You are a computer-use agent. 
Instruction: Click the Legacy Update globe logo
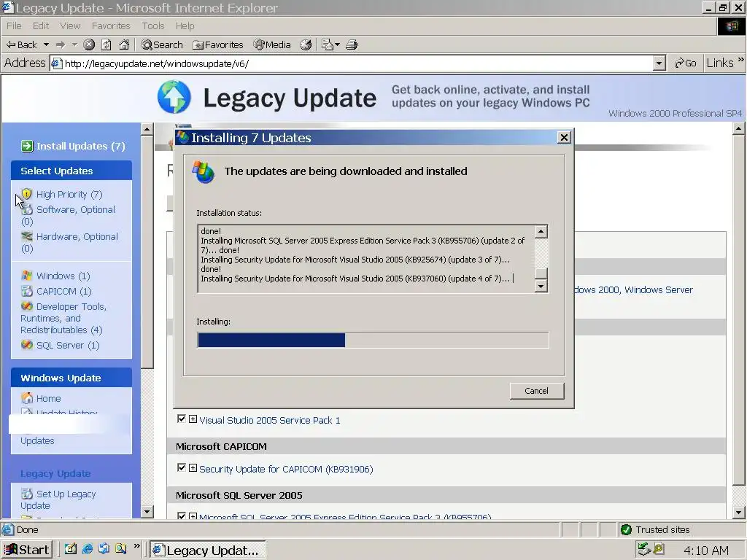click(174, 97)
